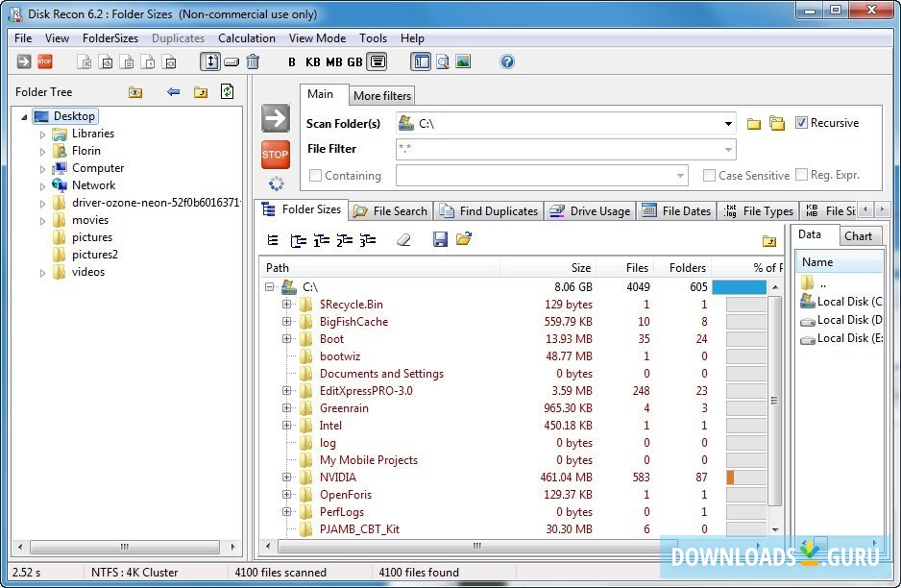Open the Scan Folder(s) dropdown
Image resolution: width=901 pixels, height=588 pixels.
727,123
